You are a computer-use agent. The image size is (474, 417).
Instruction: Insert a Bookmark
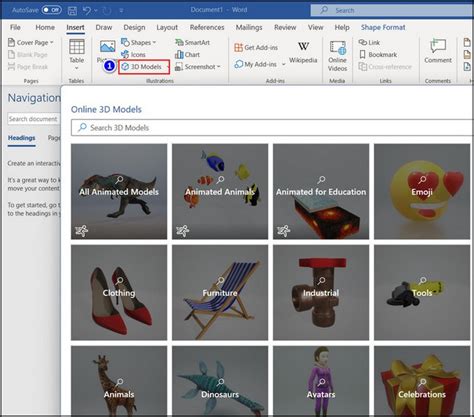(x=378, y=55)
